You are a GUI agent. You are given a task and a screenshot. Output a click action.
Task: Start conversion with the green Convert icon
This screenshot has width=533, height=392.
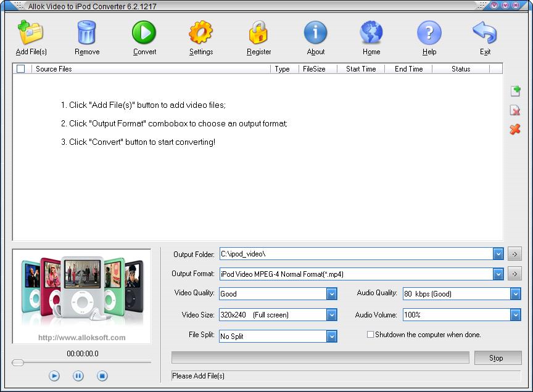pos(144,32)
